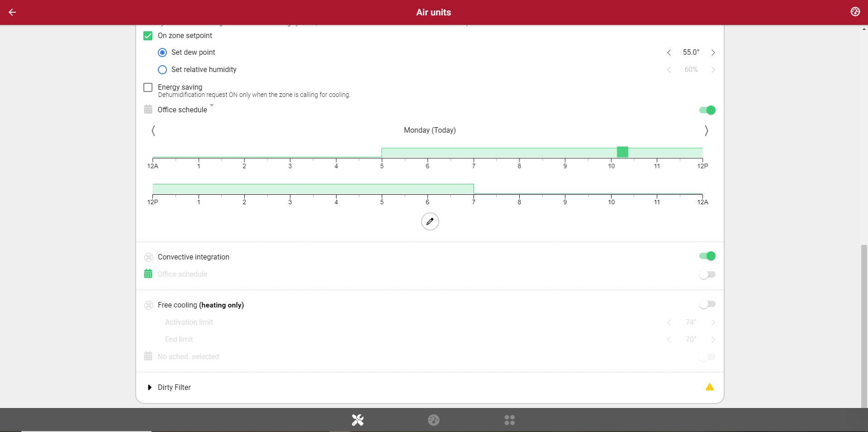The image size is (868, 432).
Task: Enable the Free cooling toggle
Action: click(707, 304)
